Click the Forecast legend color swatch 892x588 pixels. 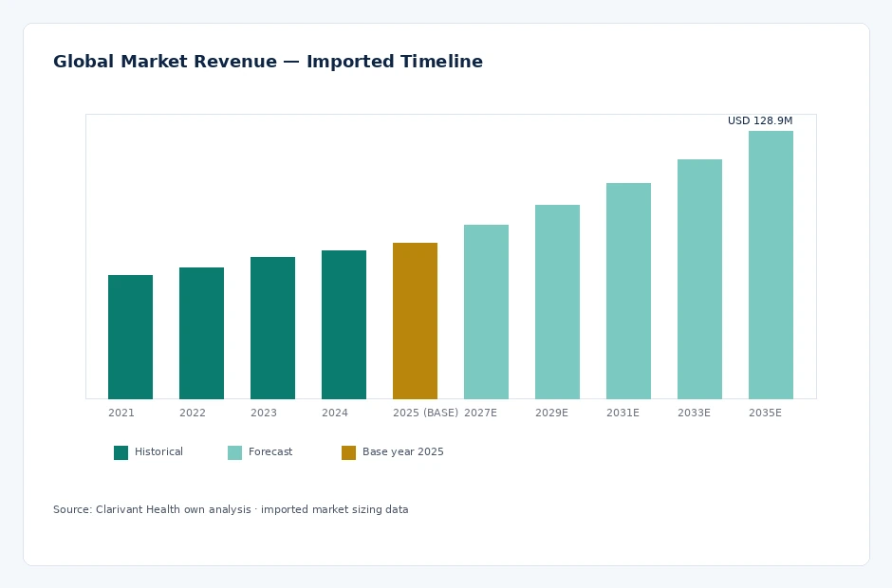tap(234, 452)
